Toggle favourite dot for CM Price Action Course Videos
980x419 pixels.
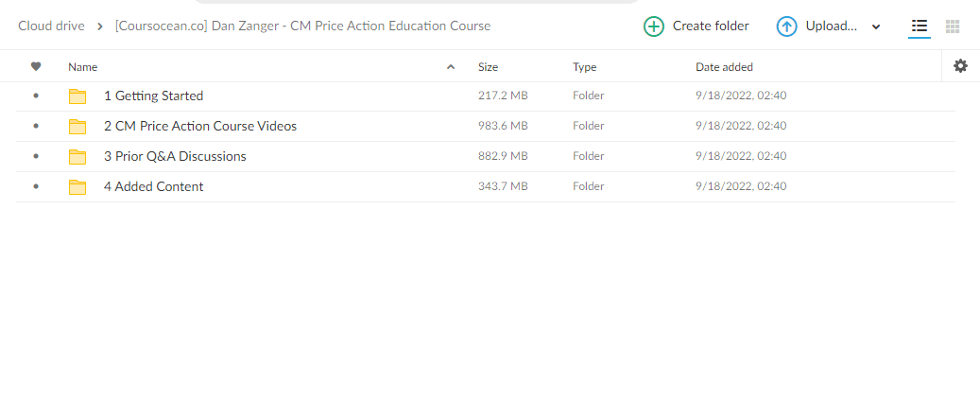[36, 127]
